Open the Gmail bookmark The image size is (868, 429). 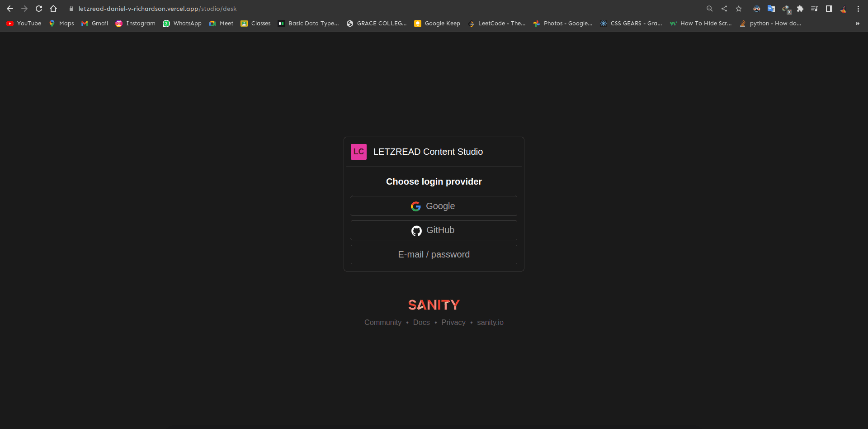coord(94,24)
